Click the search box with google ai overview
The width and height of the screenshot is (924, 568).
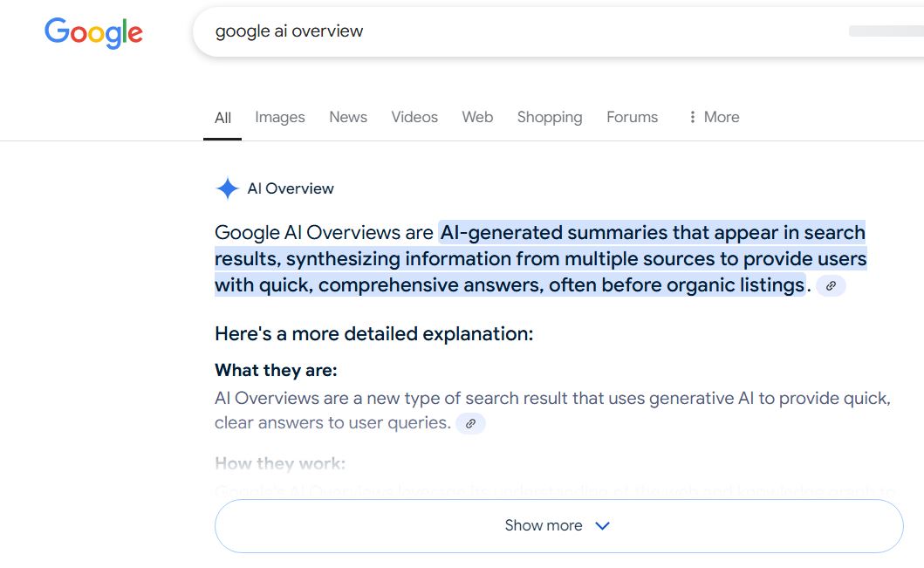click(x=558, y=31)
